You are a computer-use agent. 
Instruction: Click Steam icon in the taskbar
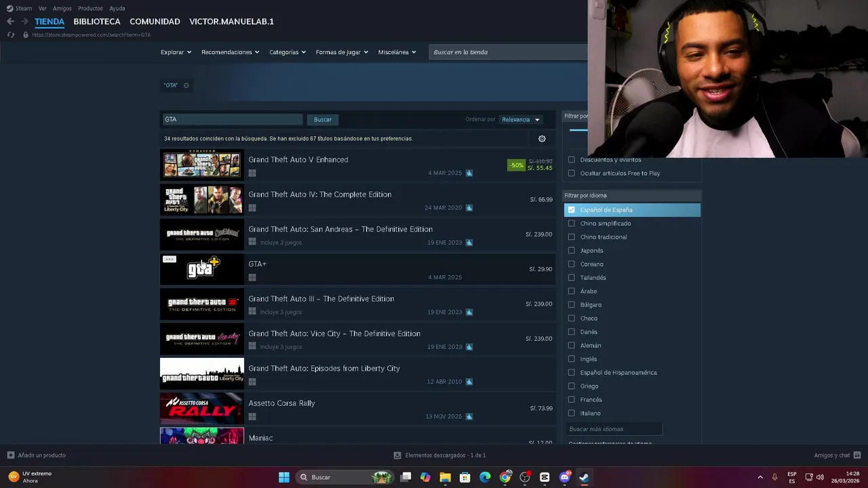pyautogui.click(x=584, y=477)
